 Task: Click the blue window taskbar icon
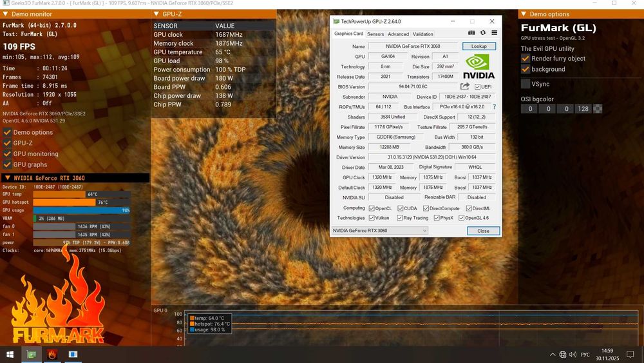73,355
